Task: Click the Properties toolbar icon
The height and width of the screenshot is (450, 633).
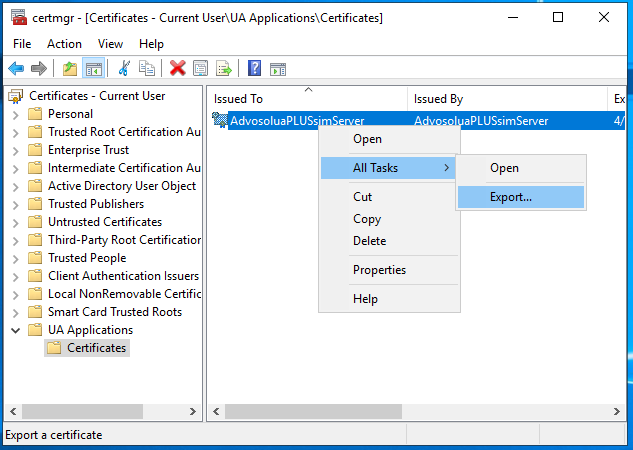Action: (201, 68)
